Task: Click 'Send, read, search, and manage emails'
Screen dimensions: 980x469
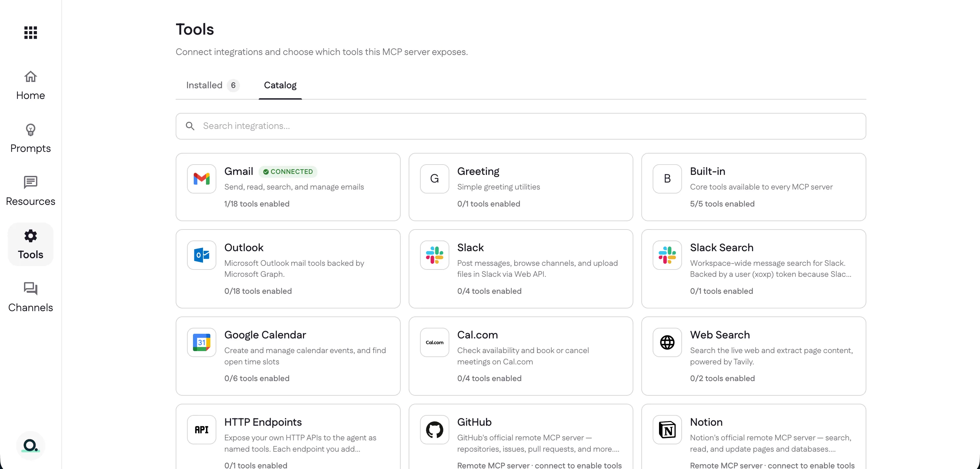Action: tap(294, 187)
